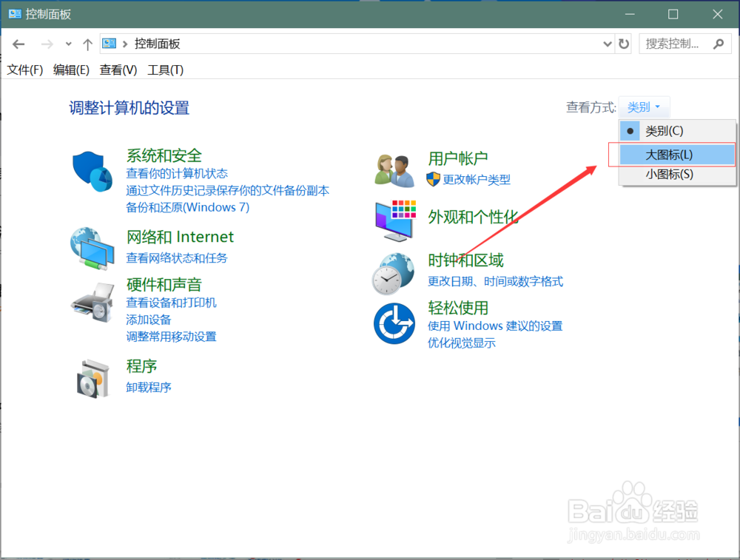Screen dimensions: 740x560
Task: Click the back navigation arrow
Action: click(18, 44)
